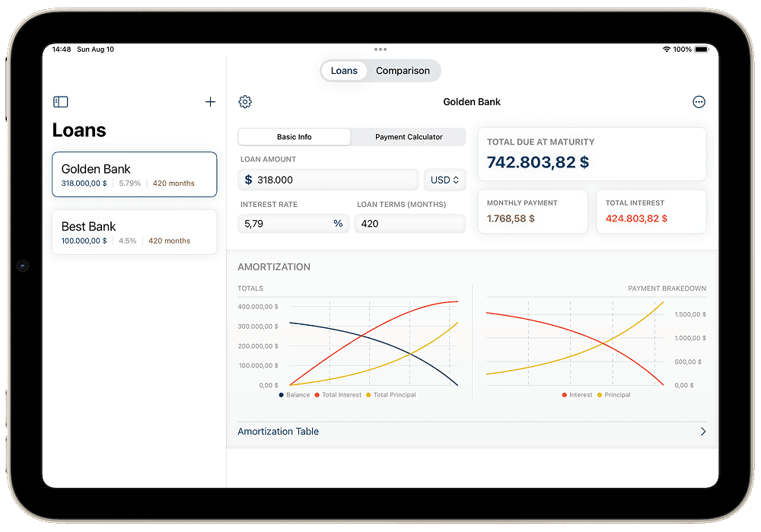Add a new loan with plus icon
The width and height of the screenshot is (761, 532).
[x=211, y=102]
